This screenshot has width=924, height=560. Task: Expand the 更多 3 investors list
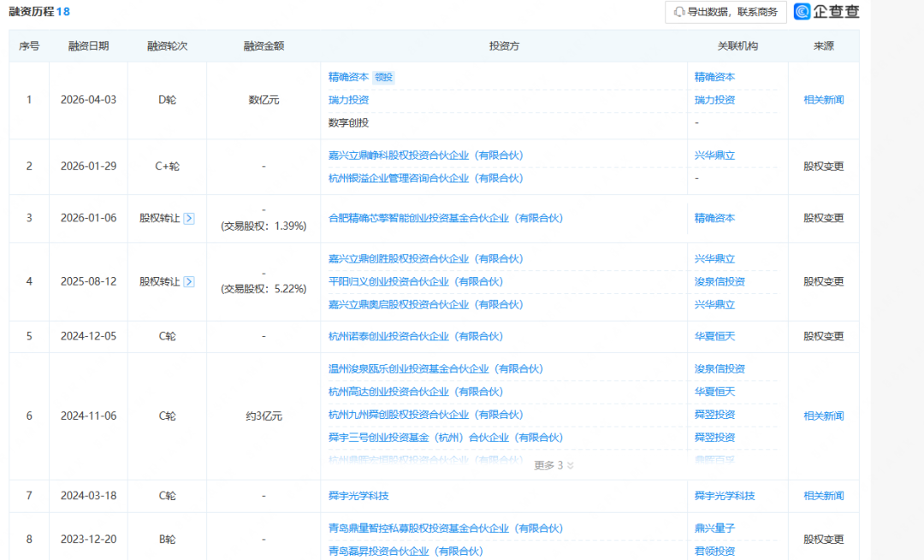554,466
